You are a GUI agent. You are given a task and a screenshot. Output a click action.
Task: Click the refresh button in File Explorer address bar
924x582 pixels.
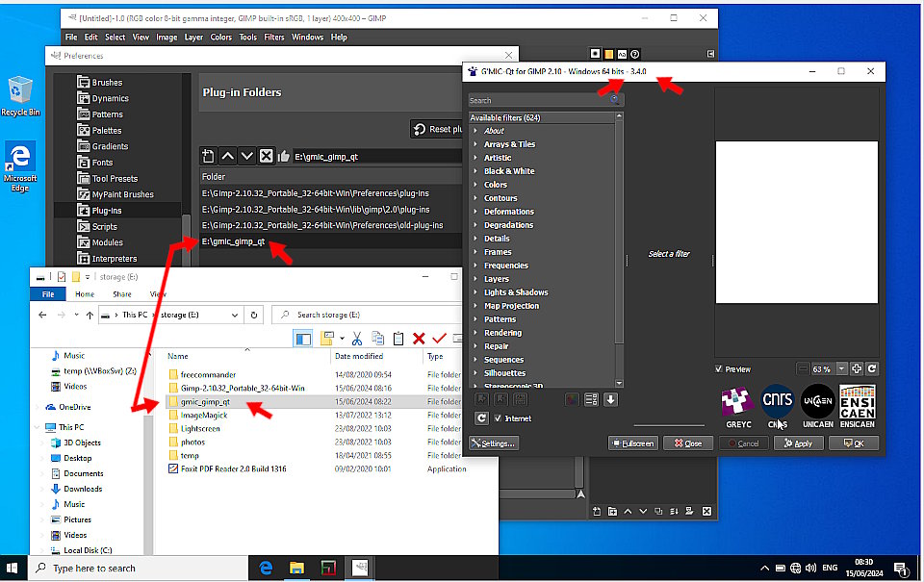(254, 316)
